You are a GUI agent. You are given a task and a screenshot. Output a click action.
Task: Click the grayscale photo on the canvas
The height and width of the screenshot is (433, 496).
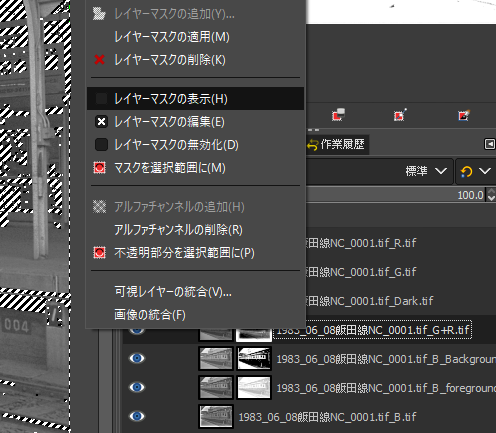click(35, 217)
